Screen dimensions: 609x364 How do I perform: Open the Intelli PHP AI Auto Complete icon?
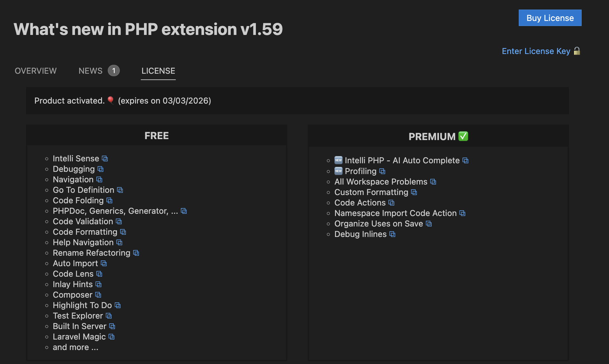click(x=465, y=160)
